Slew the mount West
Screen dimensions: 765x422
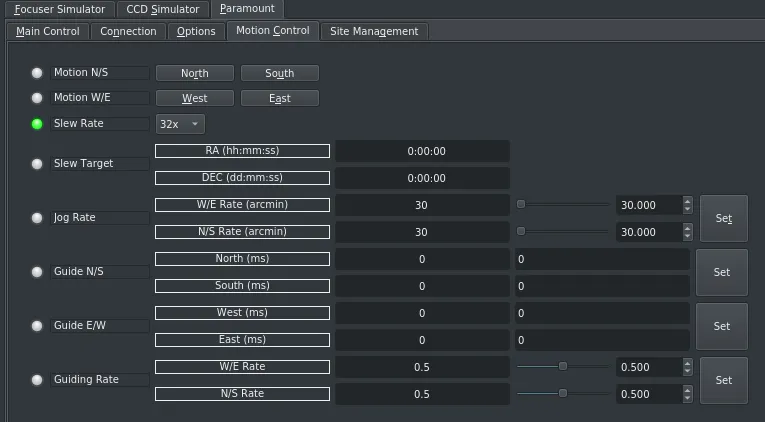(x=195, y=98)
